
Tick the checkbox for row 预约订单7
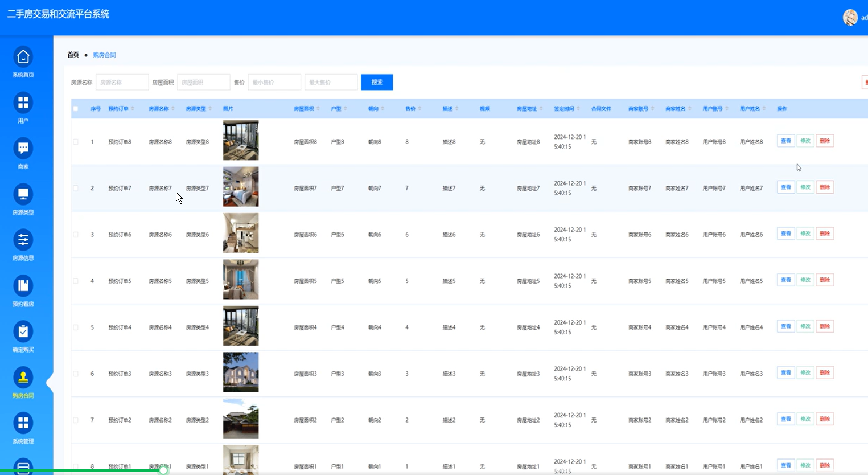tap(76, 188)
